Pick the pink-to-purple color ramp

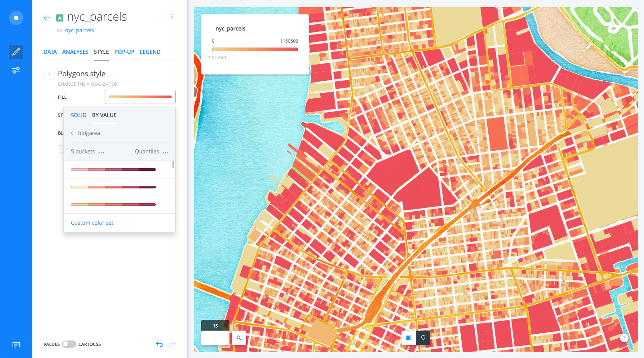coord(114,170)
